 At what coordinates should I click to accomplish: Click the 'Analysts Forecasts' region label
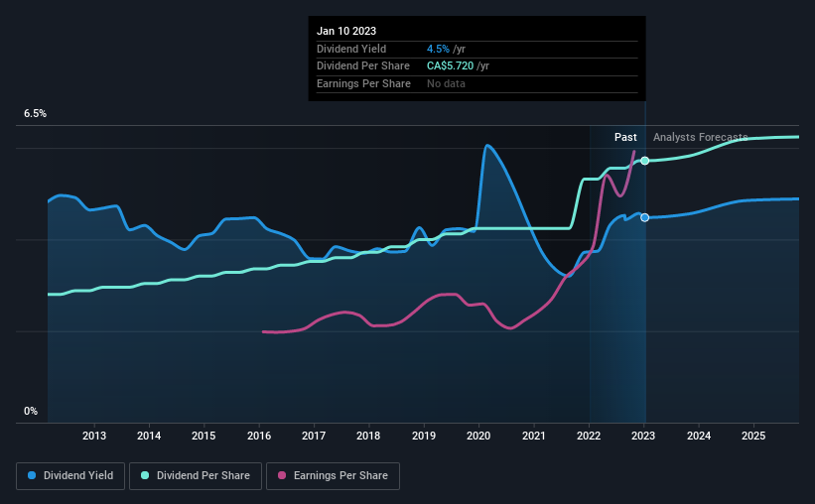pos(700,137)
